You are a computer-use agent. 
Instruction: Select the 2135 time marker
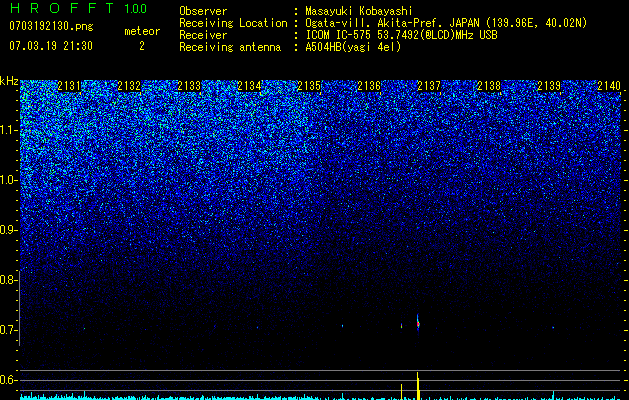309,86
